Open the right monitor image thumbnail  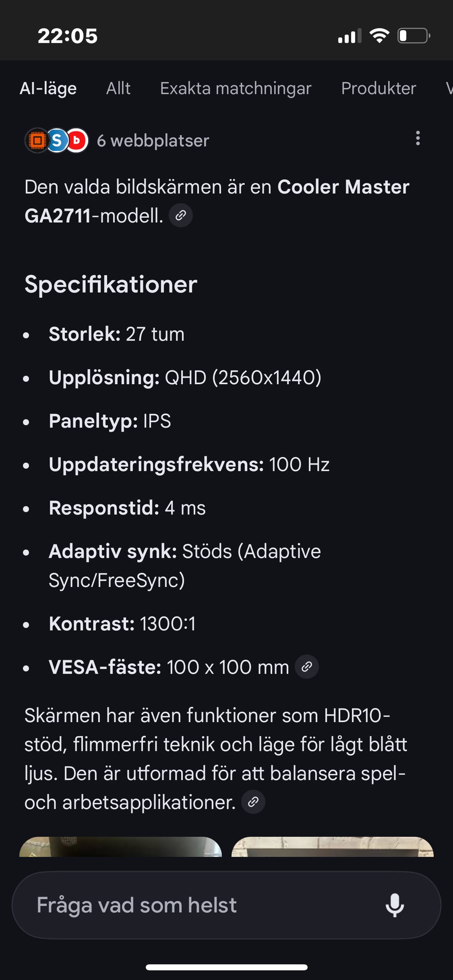pyautogui.click(x=332, y=847)
